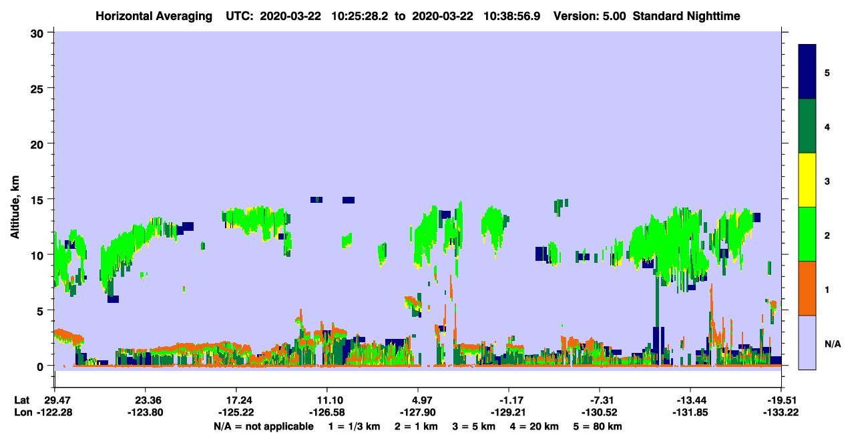
Task: Click latitude value -1.17
Action: tap(509, 400)
